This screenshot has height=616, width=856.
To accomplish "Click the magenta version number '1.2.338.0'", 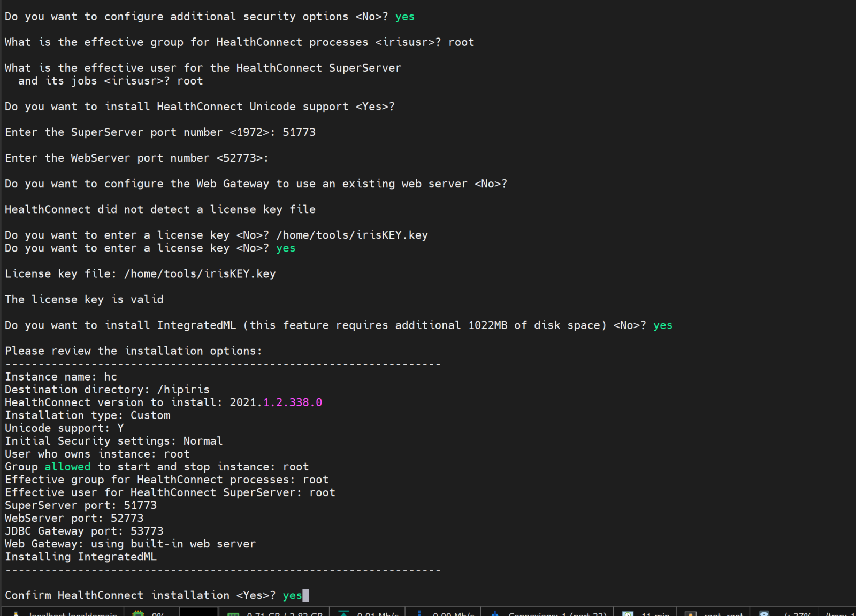I will [x=293, y=402].
